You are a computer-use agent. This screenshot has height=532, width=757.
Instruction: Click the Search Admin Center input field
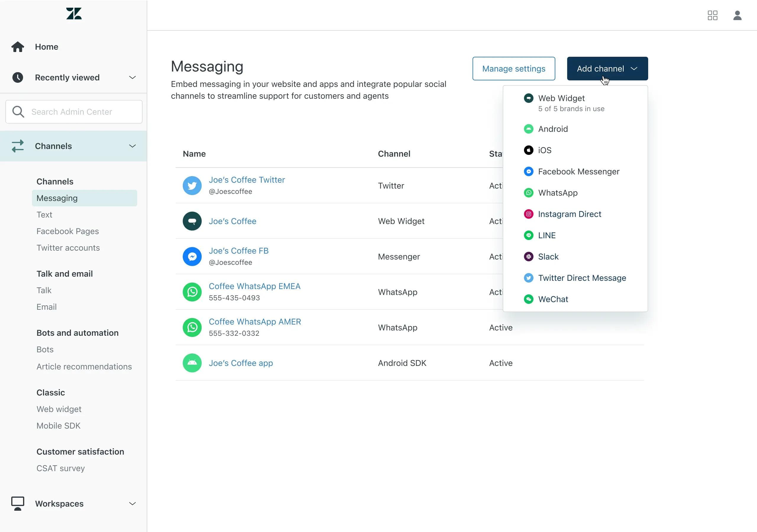point(74,111)
